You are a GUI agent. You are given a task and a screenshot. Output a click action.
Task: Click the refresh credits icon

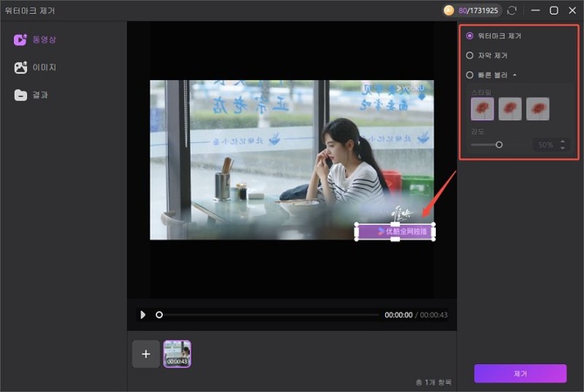pyautogui.click(x=512, y=10)
